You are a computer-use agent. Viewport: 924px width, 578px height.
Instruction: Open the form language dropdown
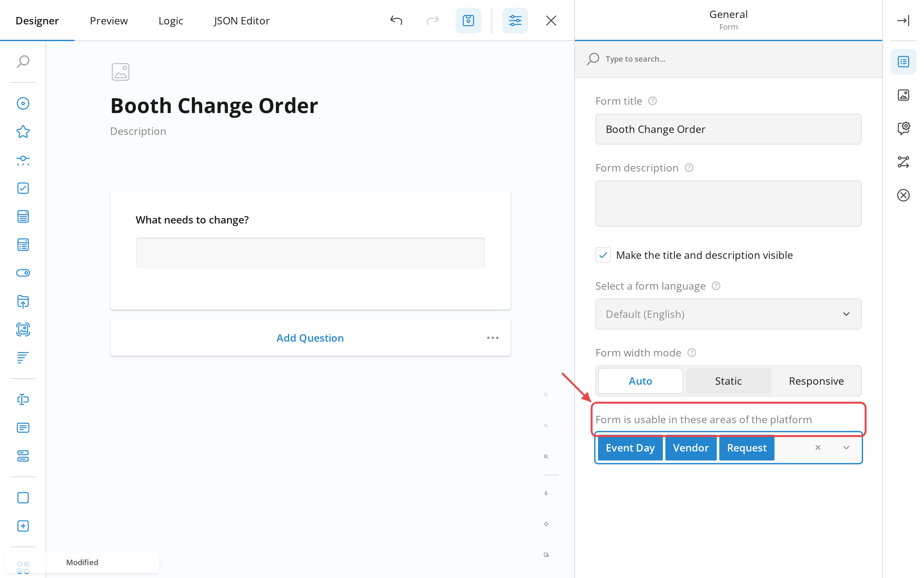728,314
